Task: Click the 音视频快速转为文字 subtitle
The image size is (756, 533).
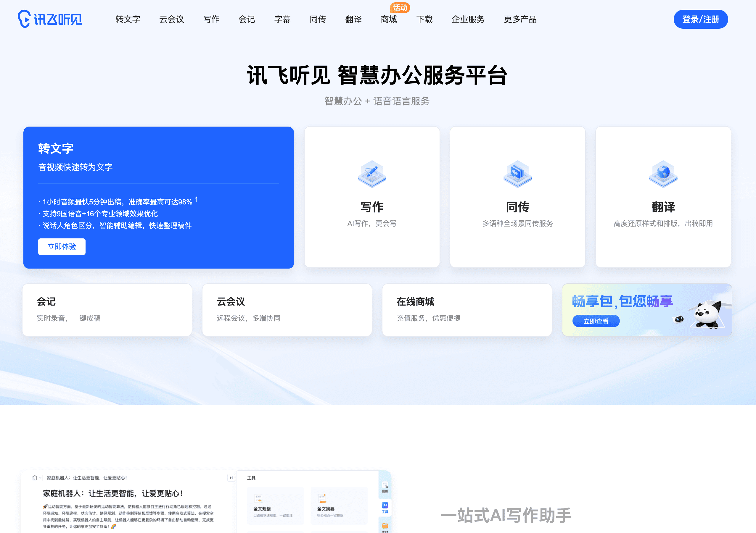Action: [x=75, y=167]
